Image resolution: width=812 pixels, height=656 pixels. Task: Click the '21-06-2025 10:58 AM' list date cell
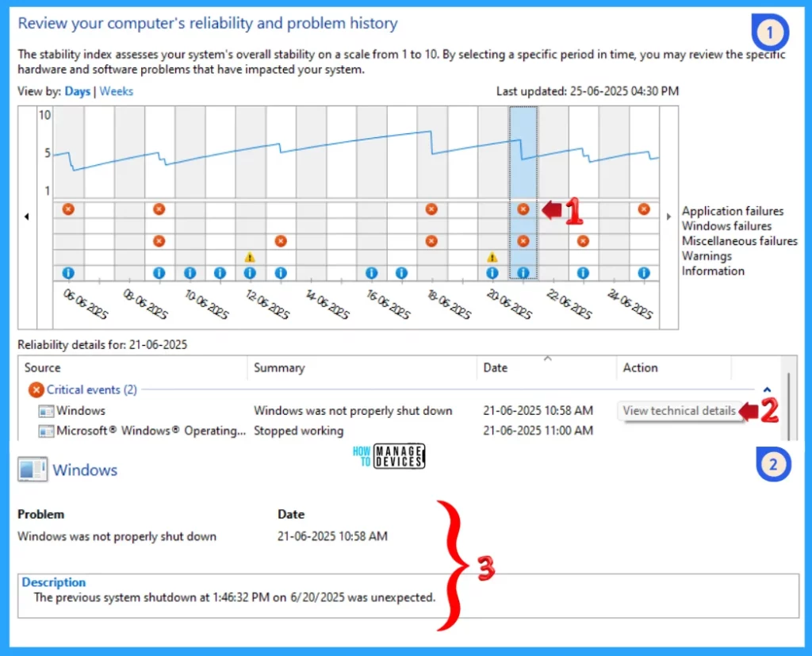(x=538, y=411)
